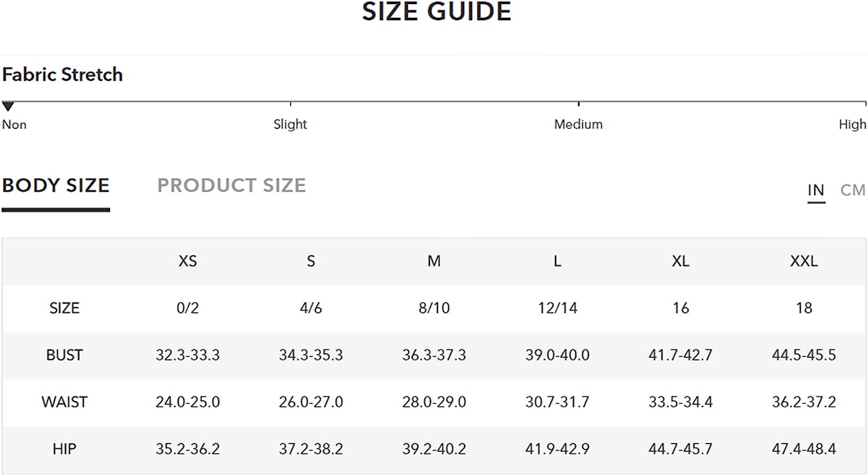Click waist value 36.2-37.2
Screen dimensions: 868x476
(804, 402)
